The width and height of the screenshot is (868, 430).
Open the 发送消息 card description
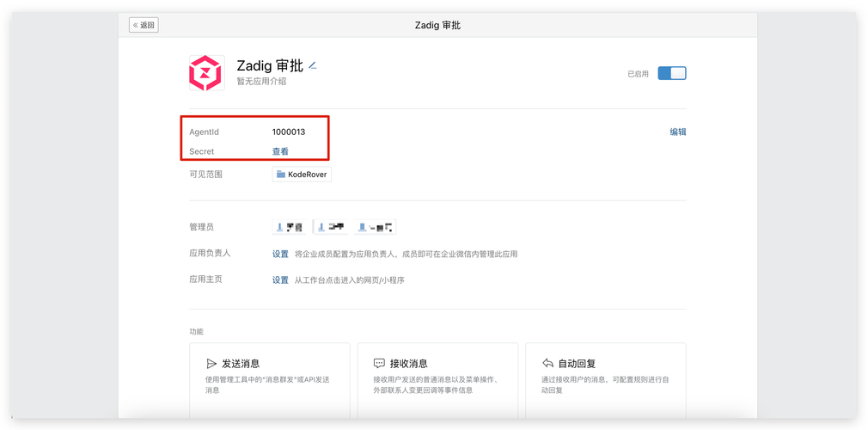point(267,384)
